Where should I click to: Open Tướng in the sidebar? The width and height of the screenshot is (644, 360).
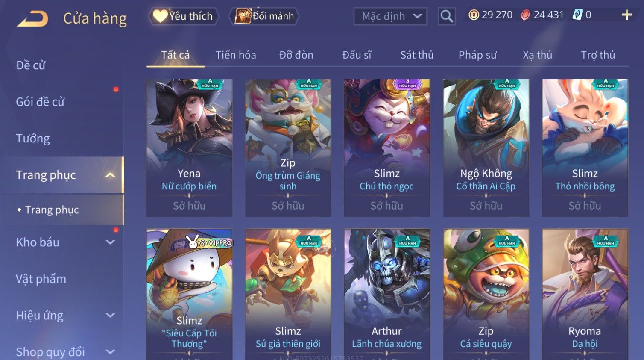point(33,139)
